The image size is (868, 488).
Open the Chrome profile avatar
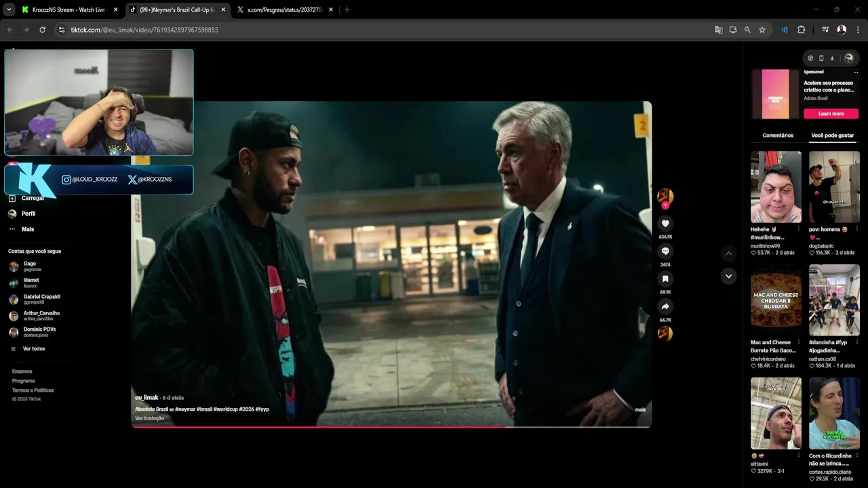(842, 30)
